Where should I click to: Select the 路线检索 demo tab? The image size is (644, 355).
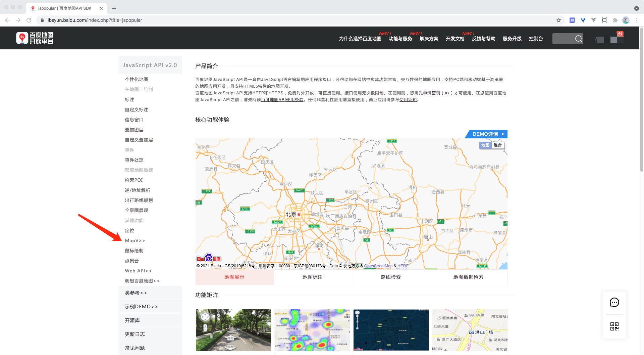391,277
